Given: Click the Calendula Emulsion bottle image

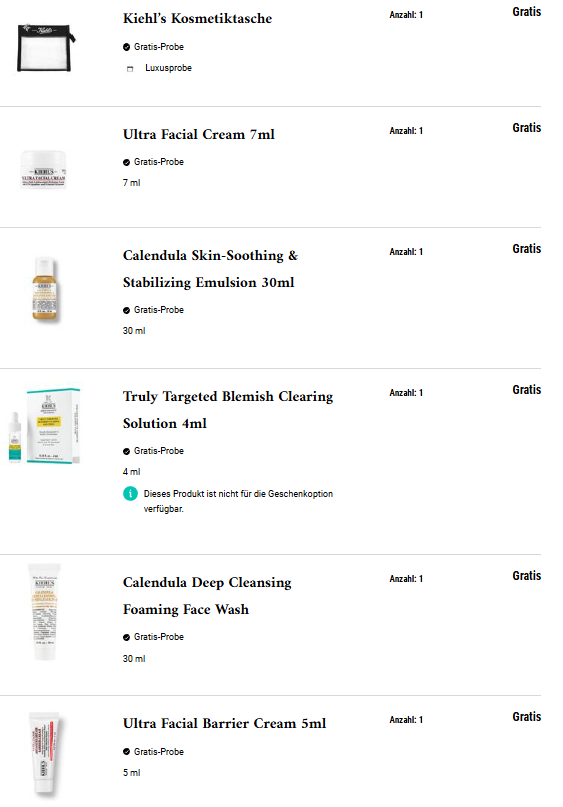Looking at the screenshot, I should (x=45, y=290).
